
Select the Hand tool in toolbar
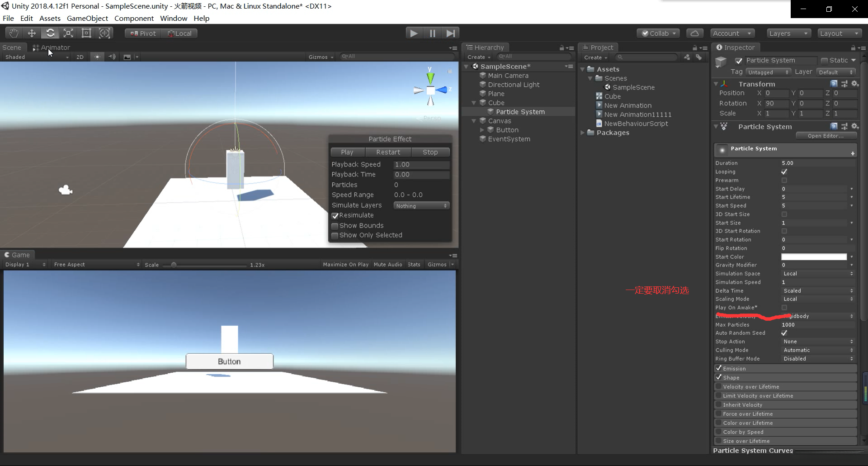[14, 33]
